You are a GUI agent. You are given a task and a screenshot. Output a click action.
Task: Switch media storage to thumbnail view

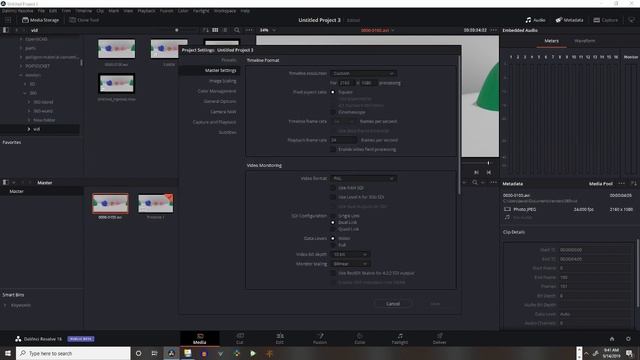tap(215, 30)
